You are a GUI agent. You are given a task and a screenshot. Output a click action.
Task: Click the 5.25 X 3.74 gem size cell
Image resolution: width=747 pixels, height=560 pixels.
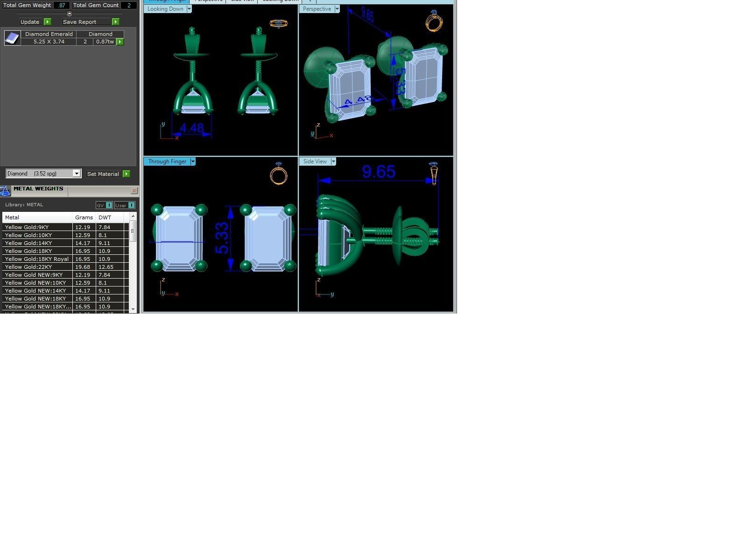click(49, 42)
